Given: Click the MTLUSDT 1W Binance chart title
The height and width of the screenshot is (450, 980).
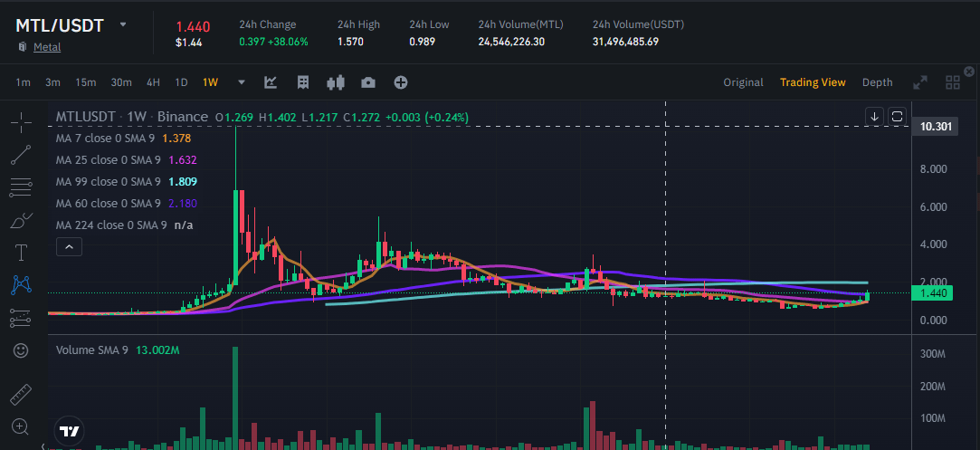Looking at the screenshot, I should pos(132,117).
